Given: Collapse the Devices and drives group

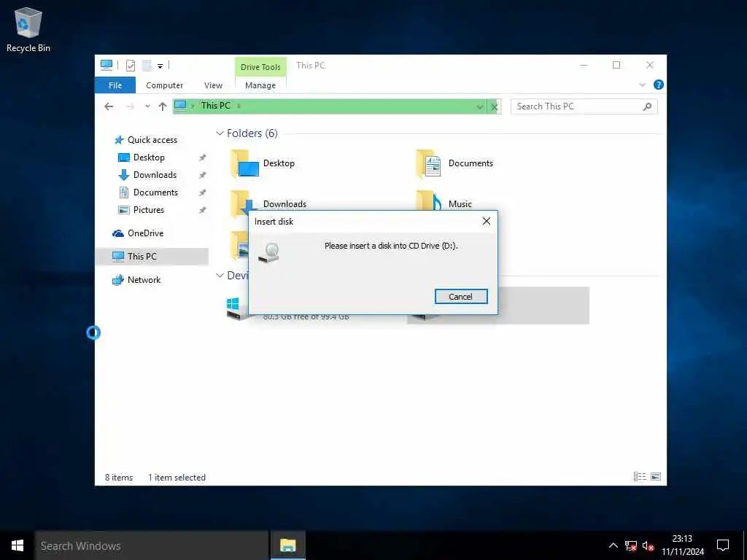Looking at the screenshot, I should click(x=220, y=275).
